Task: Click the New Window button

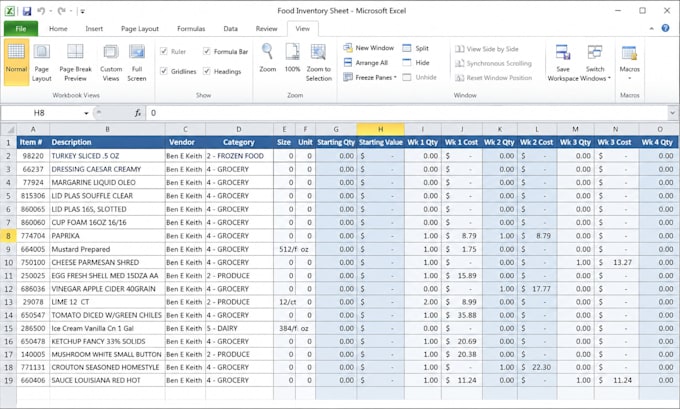Action: (x=369, y=48)
